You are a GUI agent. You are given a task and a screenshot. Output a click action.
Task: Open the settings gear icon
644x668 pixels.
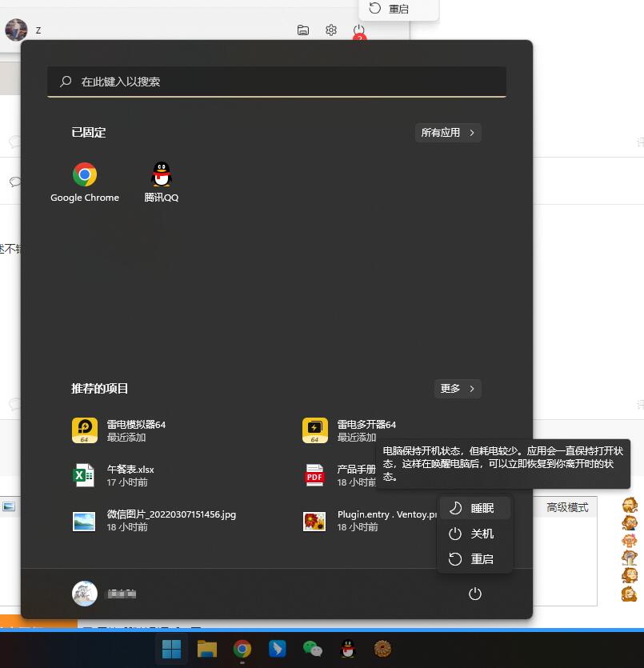[x=331, y=30]
